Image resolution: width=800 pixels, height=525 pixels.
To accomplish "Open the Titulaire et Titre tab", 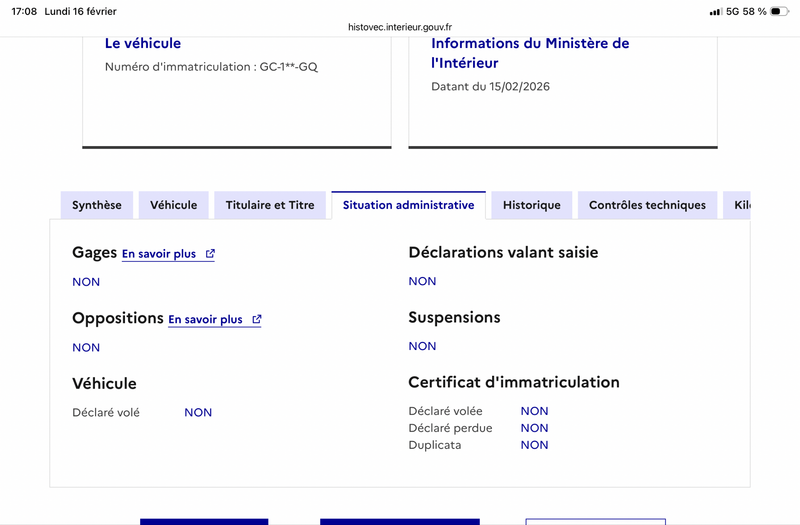I will click(270, 205).
